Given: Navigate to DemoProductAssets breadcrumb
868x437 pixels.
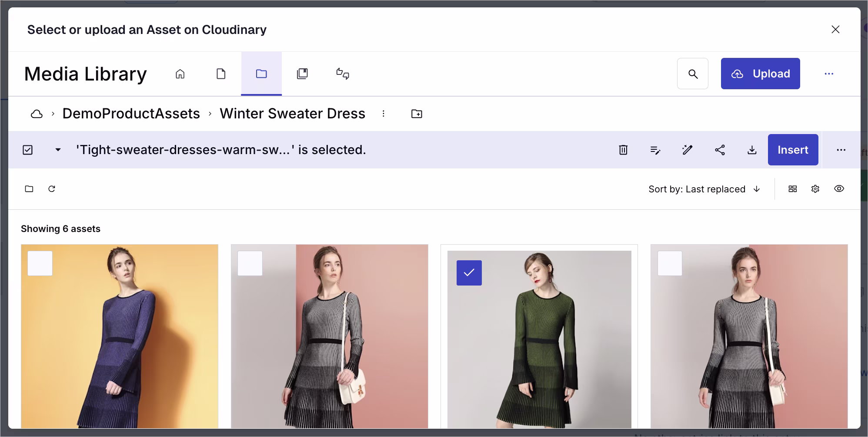Looking at the screenshot, I should coord(131,114).
